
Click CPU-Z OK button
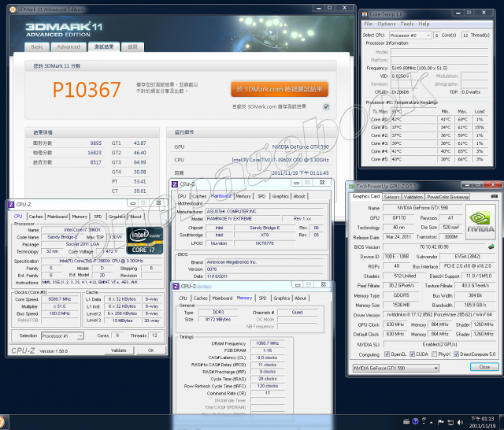(150, 350)
